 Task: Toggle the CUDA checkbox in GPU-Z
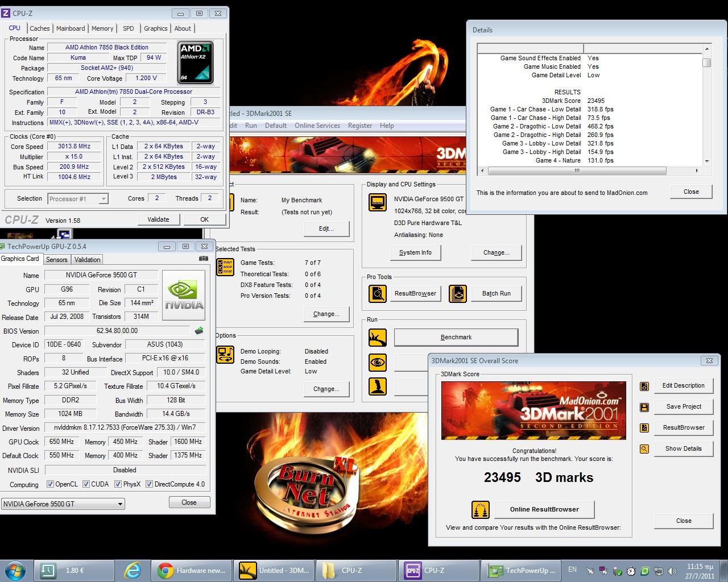pyautogui.click(x=86, y=484)
